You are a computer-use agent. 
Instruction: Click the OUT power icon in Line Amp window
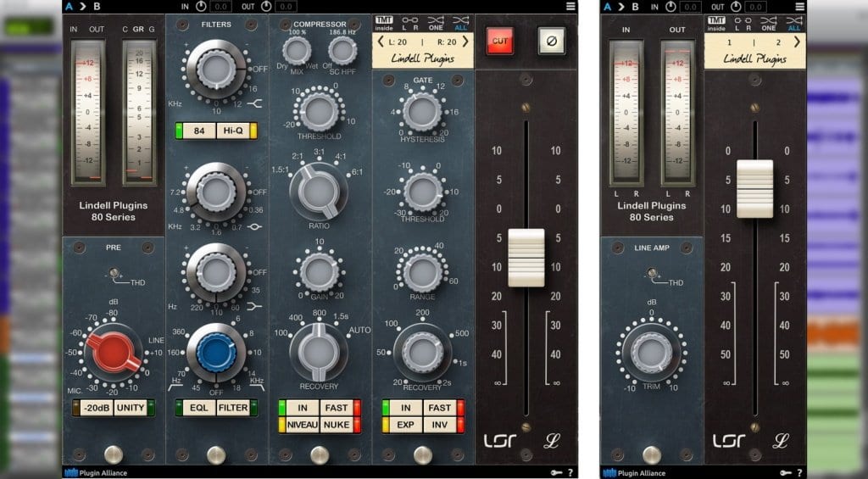(x=736, y=7)
